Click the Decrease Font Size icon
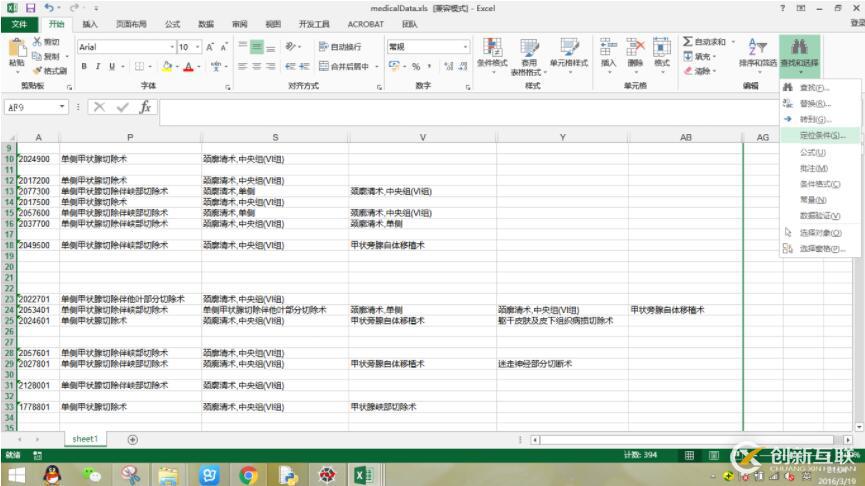The width and height of the screenshot is (865, 486). [224, 47]
